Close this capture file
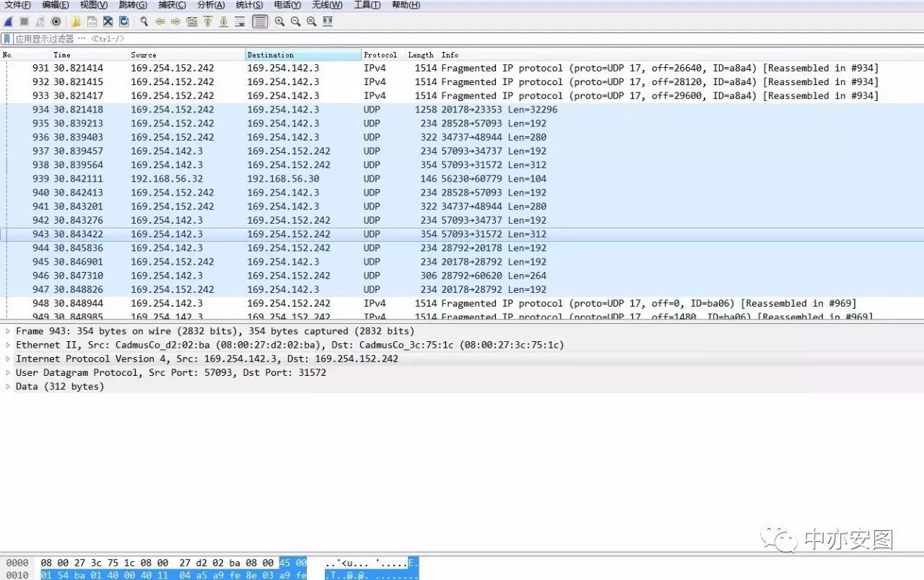The height and width of the screenshot is (580, 924). pyautogui.click(x=108, y=22)
